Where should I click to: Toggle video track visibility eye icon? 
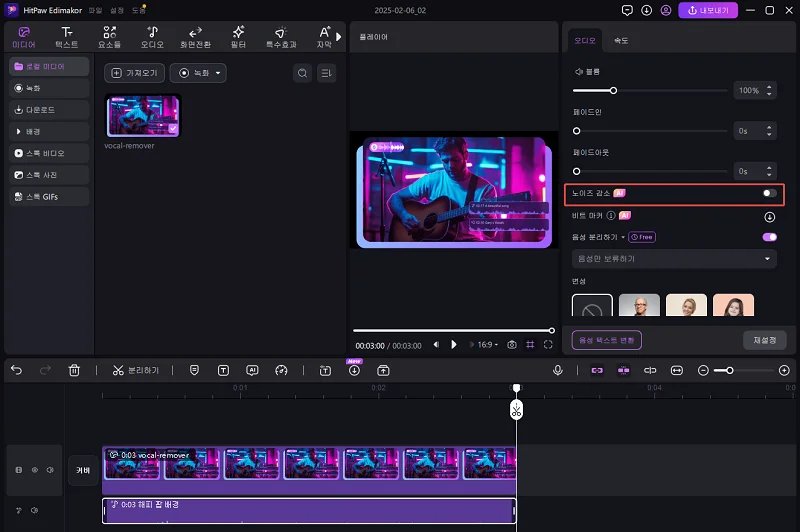coord(35,470)
